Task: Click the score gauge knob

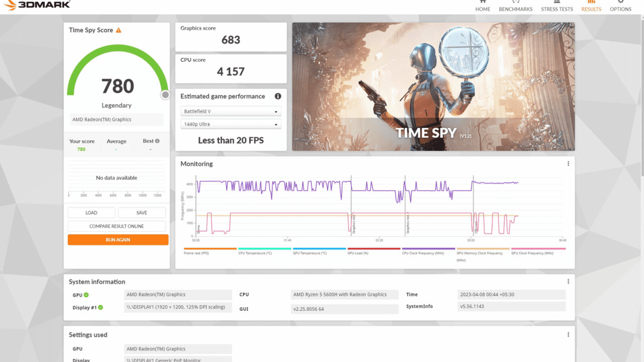Action: click(x=165, y=95)
